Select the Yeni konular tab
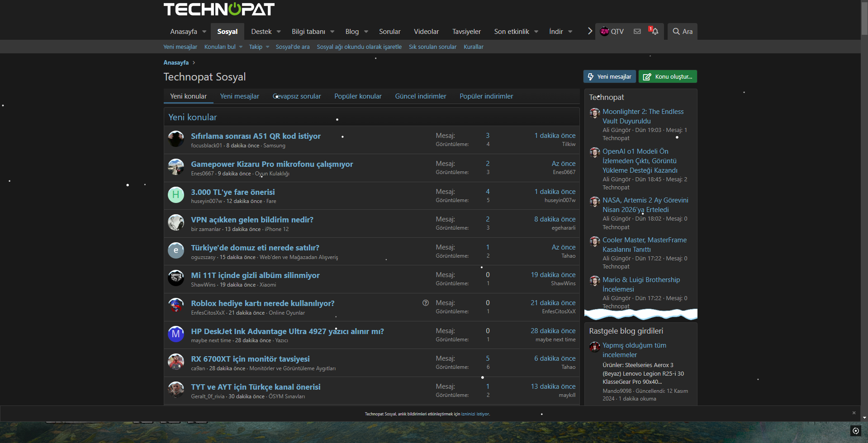Viewport: 868px width, 443px height. [x=189, y=96]
